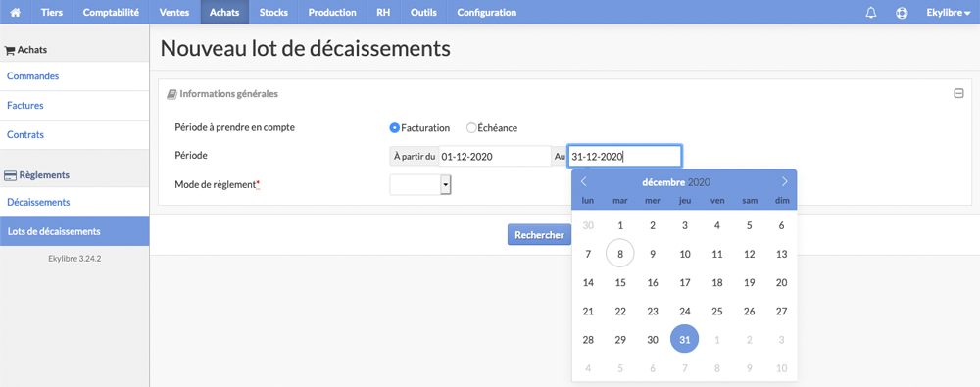The image size is (980, 387).
Task: Collapse the Achats sidebar section header
Action: [x=74, y=49]
